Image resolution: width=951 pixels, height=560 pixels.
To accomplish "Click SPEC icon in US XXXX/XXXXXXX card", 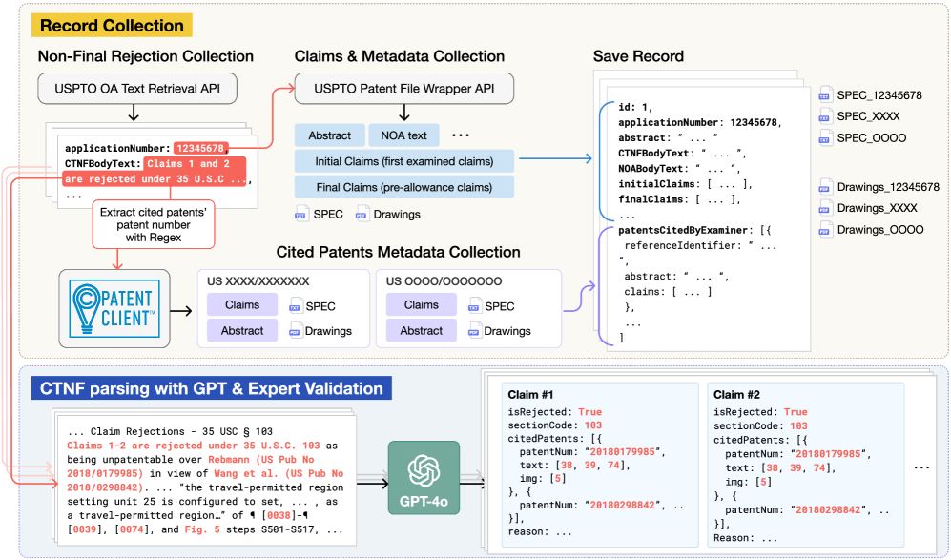I will [296, 306].
